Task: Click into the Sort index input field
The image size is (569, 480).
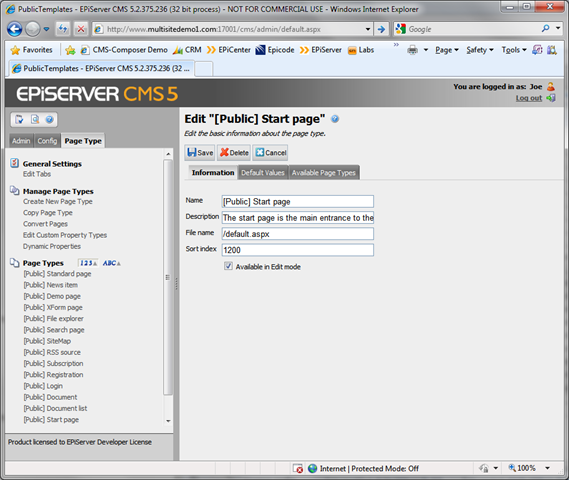Action: pyautogui.click(x=298, y=250)
